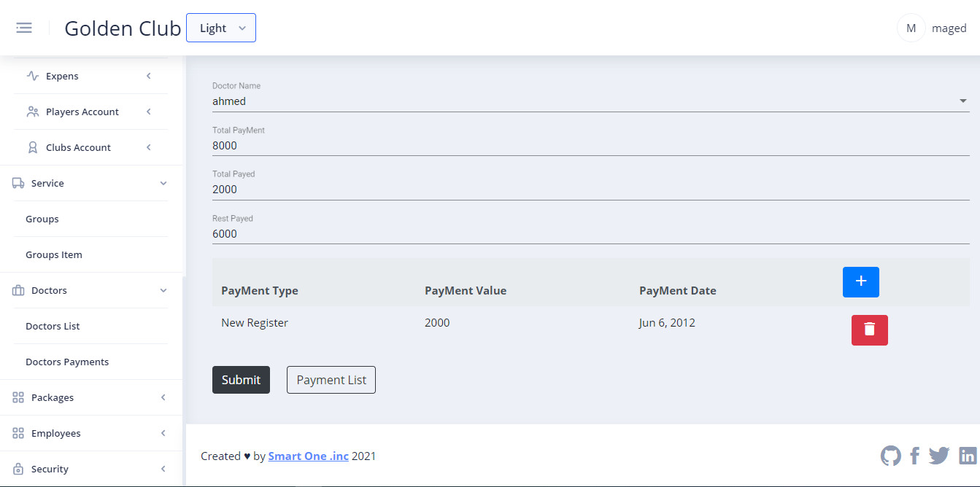Select the New Register cell
Image resolution: width=980 pixels, height=487 pixels.
coord(255,322)
